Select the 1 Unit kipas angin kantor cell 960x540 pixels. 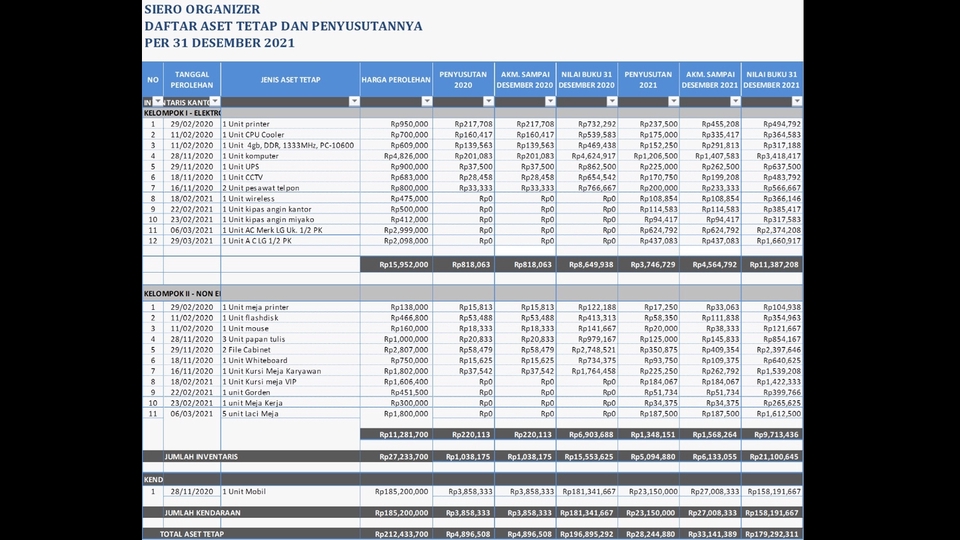pyautogui.click(x=290, y=209)
